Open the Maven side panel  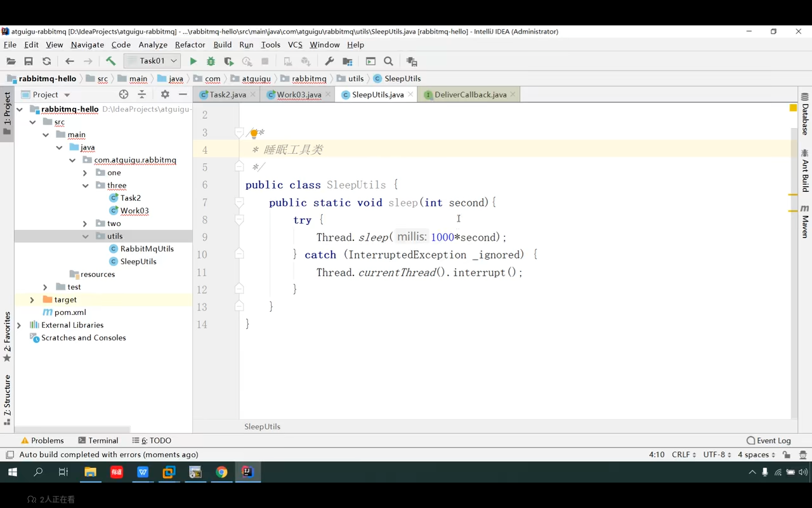tap(805, 221)
